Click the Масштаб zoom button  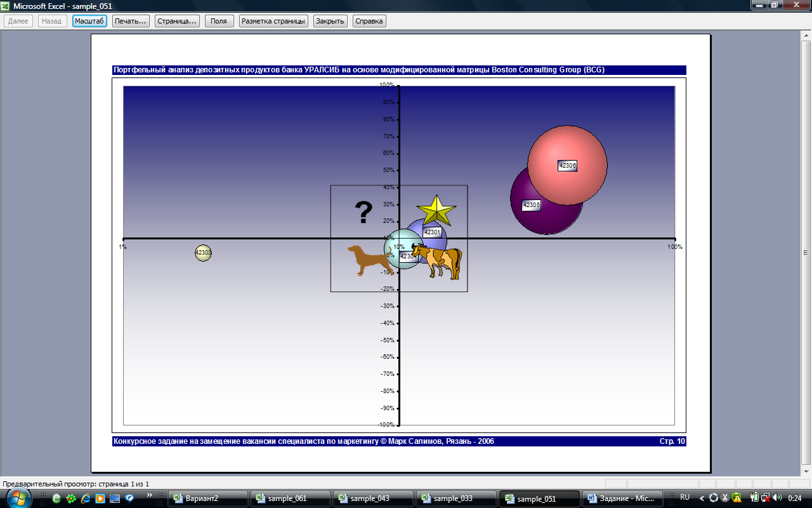coord(89,21)
